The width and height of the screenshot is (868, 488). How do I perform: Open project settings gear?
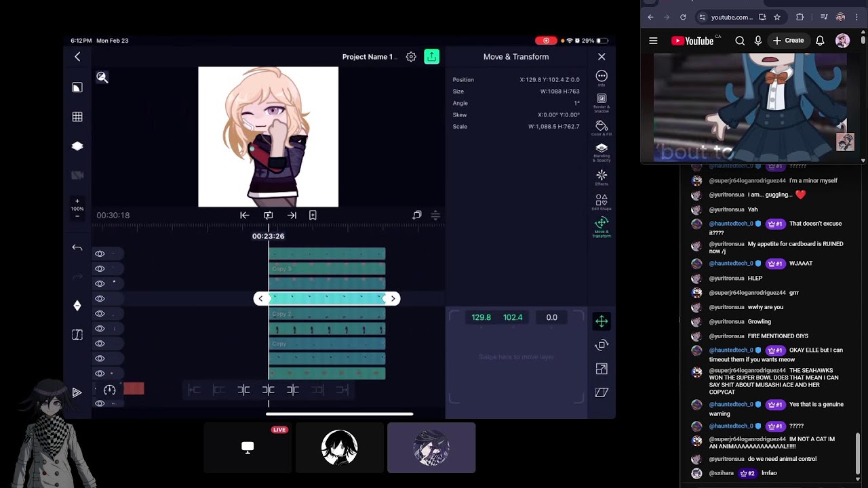point(411,57)
